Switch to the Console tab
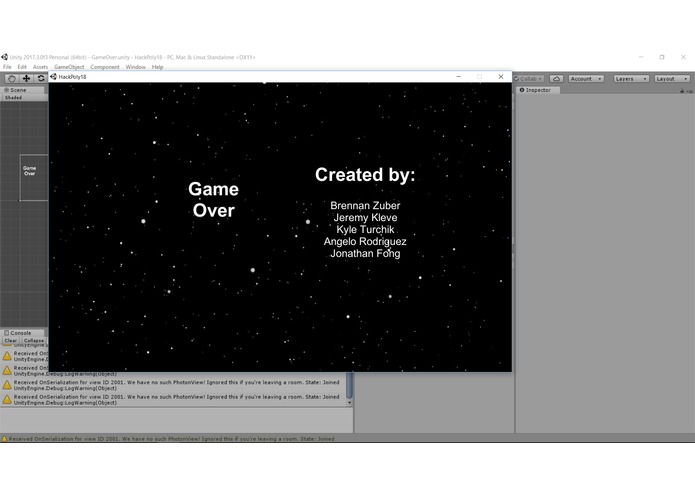 pyautogui.click(x=20, y=333)
